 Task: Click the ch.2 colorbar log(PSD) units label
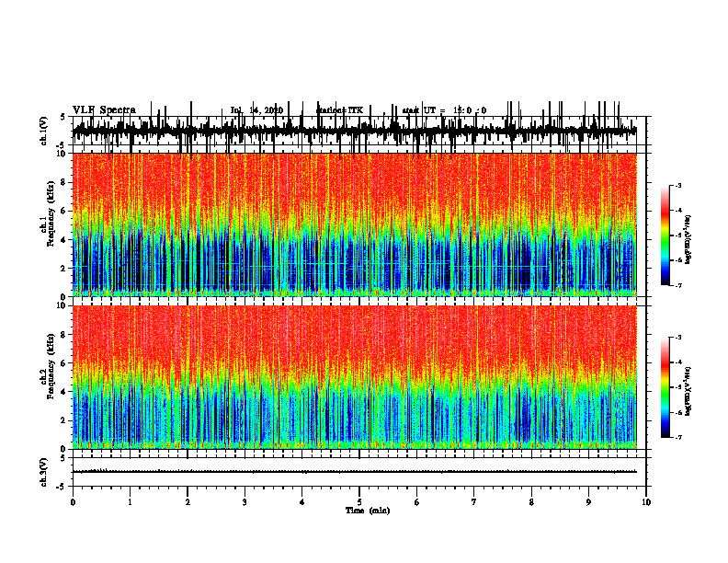(x=688, y=391)
